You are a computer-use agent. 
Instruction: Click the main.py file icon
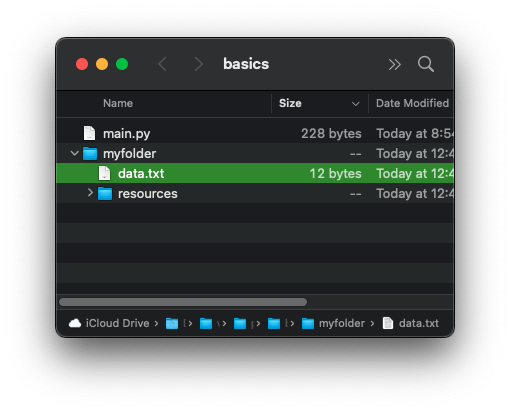click(x=89, y=133)
